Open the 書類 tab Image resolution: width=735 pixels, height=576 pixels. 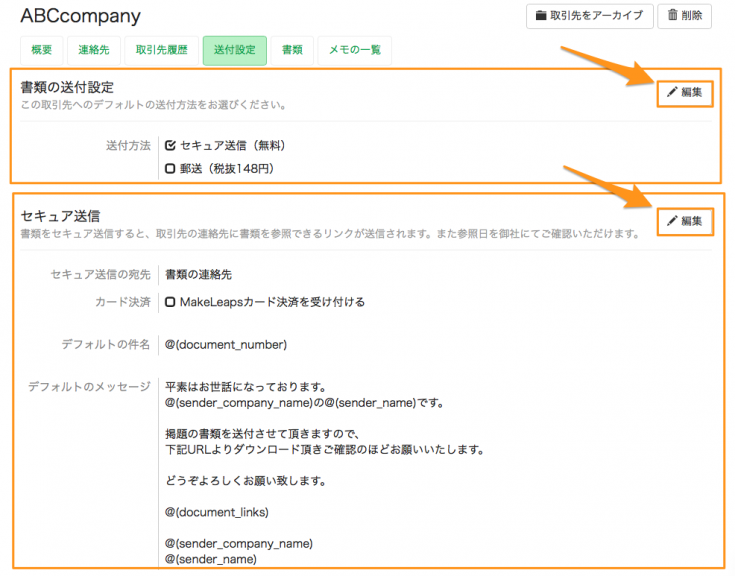(x=292, y=50)
